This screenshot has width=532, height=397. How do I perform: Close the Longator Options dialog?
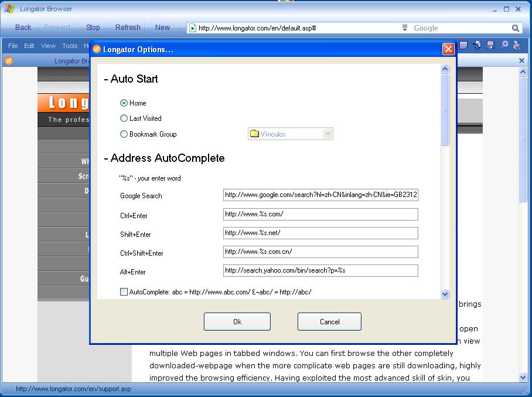(448, 49)
